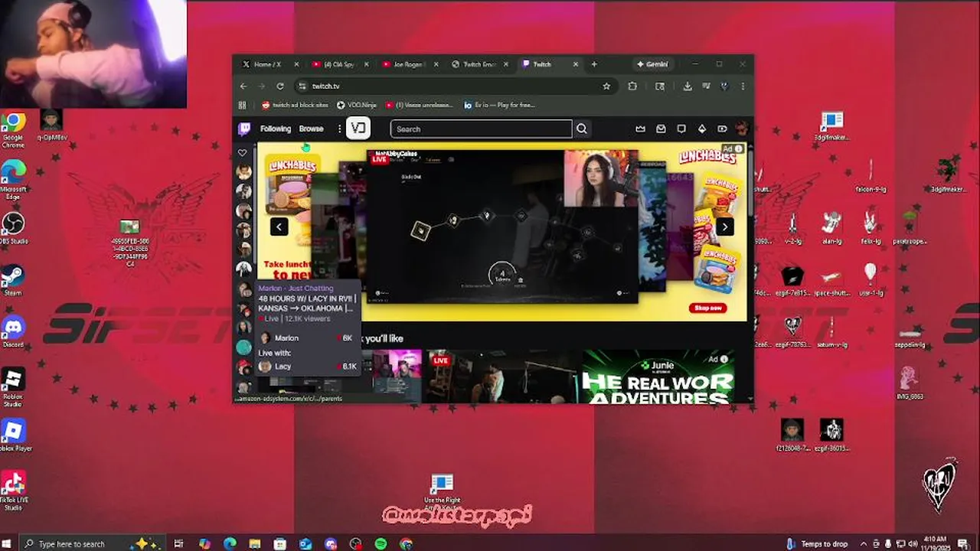
Task: Click the Windows Start button
Action: tap(8, 543)
